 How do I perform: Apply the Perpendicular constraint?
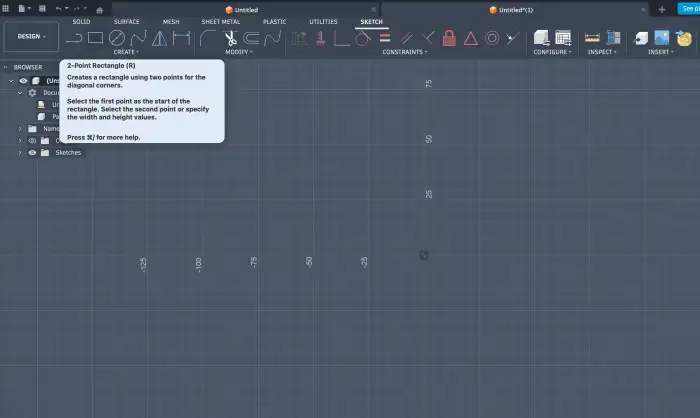pyautogui.click(x=428, y=38)
